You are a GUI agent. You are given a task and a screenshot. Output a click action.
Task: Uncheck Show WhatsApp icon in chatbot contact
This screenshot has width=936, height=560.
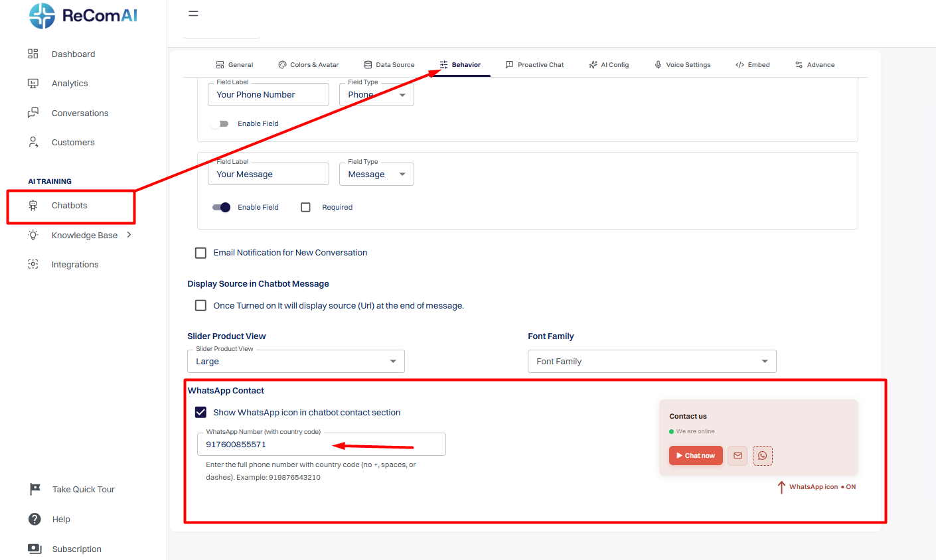coord(200,412)
